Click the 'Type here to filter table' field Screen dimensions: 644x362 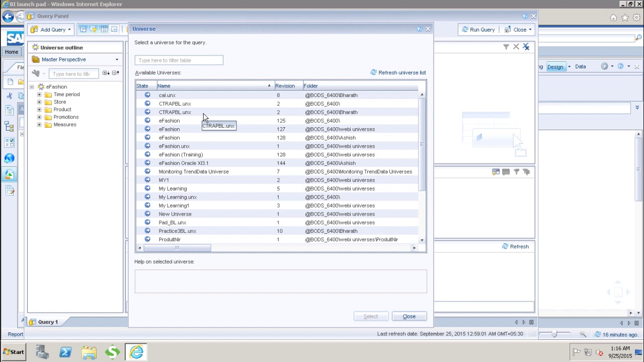(179, 60)
